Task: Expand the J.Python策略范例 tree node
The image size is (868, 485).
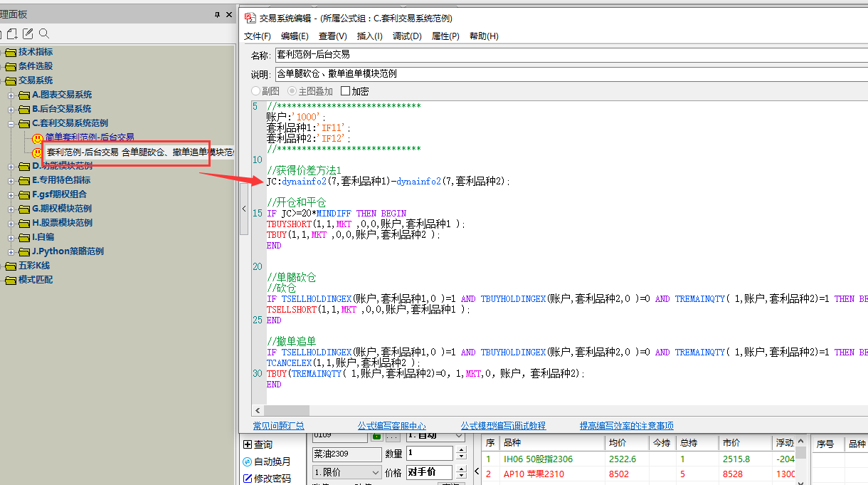Action: tap(11, 251)
